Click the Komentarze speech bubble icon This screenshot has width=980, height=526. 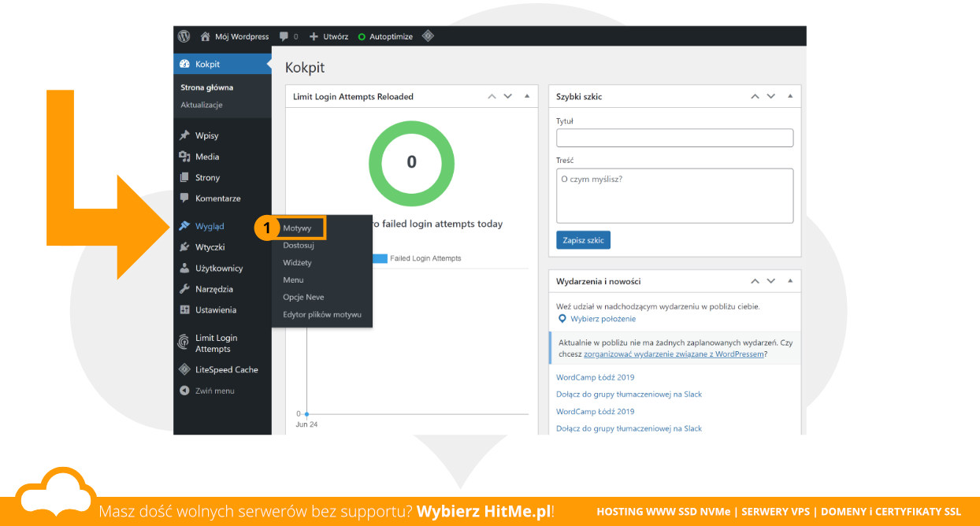(x=184, y=198)
